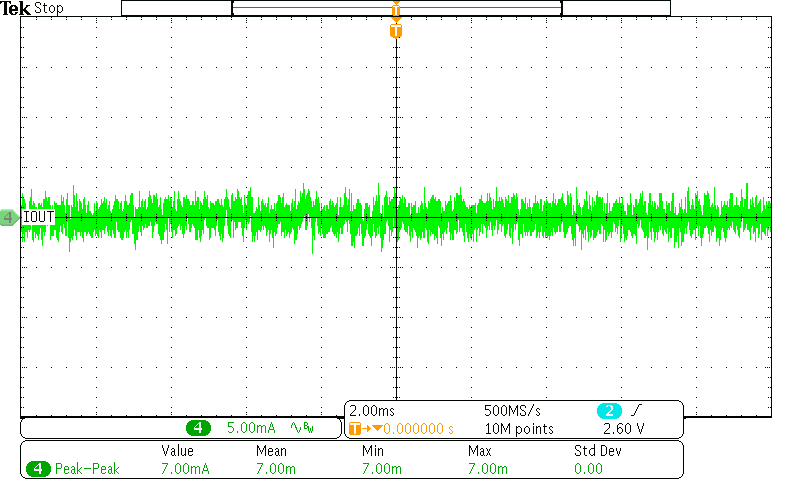The height and width of the screenshot is (480, 800).
Task: Click the Max column header
Action: (480, 451)
